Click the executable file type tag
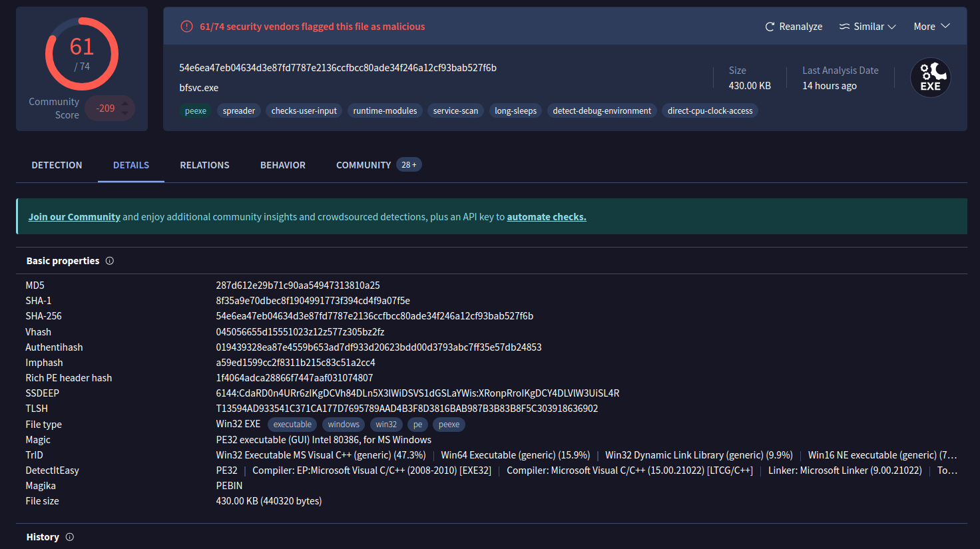980x549 pixels. [x=292, y=425]
